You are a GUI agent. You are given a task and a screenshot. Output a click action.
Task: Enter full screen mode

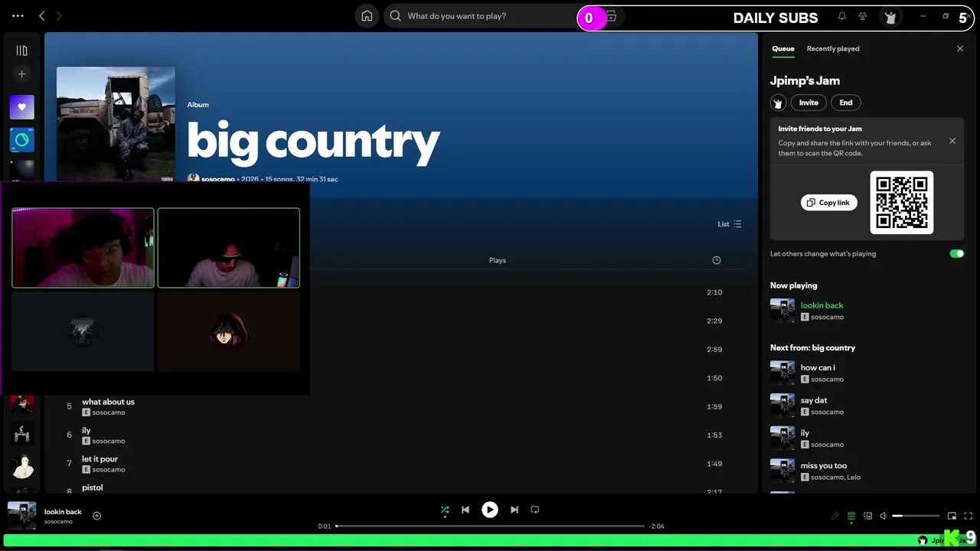point(969,517)
